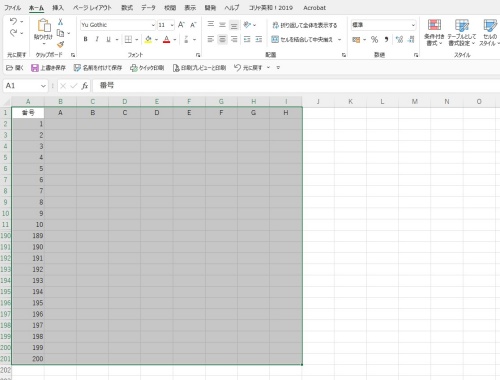The image size is (500, 380).
Task: Click クイック印刷 quick print button
Action: point(147,68)
